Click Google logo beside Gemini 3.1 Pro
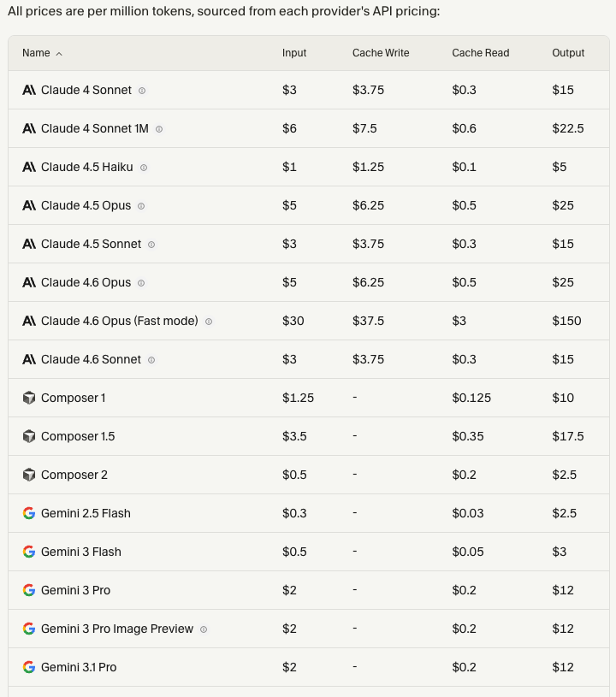616x697 pixels. [x=29, y=667]
